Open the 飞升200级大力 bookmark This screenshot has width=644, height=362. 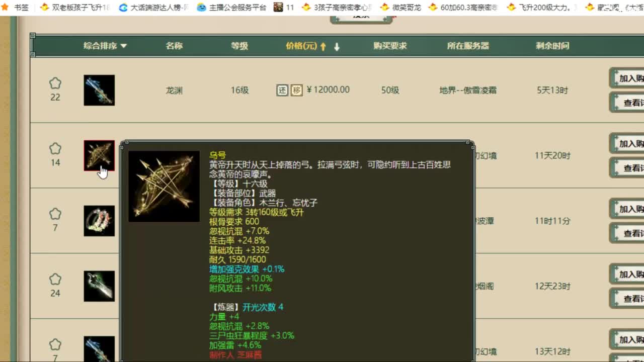[x=542, y=8]
